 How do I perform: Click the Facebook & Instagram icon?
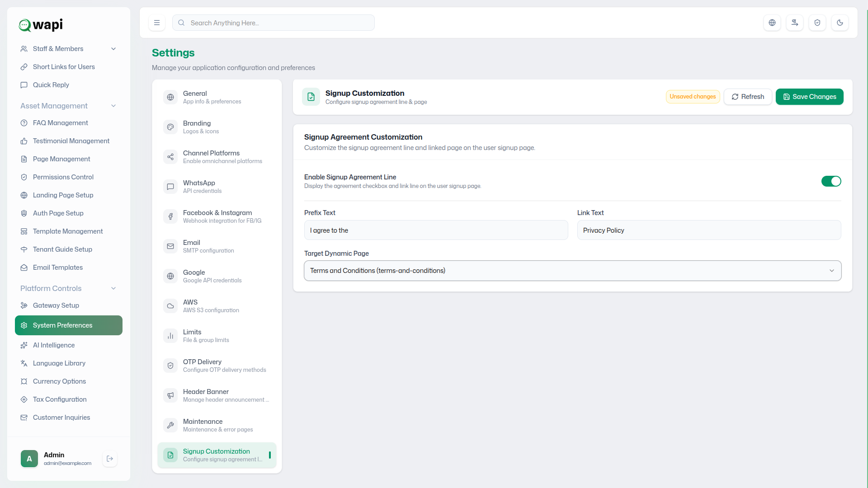tap(170, 216)
